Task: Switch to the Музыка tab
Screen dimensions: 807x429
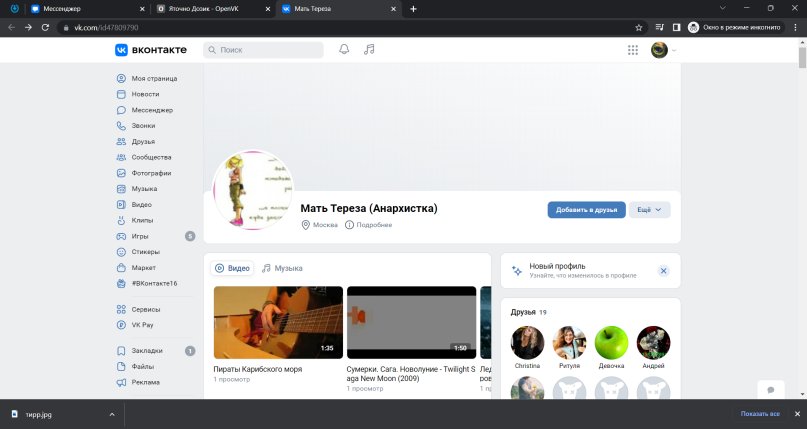Action: coord(282,268)
